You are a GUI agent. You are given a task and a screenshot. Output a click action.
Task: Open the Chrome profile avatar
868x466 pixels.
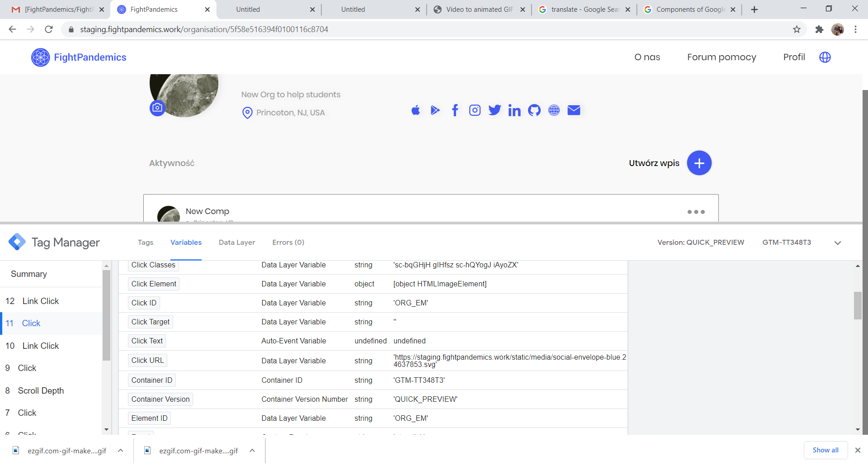click(x=838, y=29)
